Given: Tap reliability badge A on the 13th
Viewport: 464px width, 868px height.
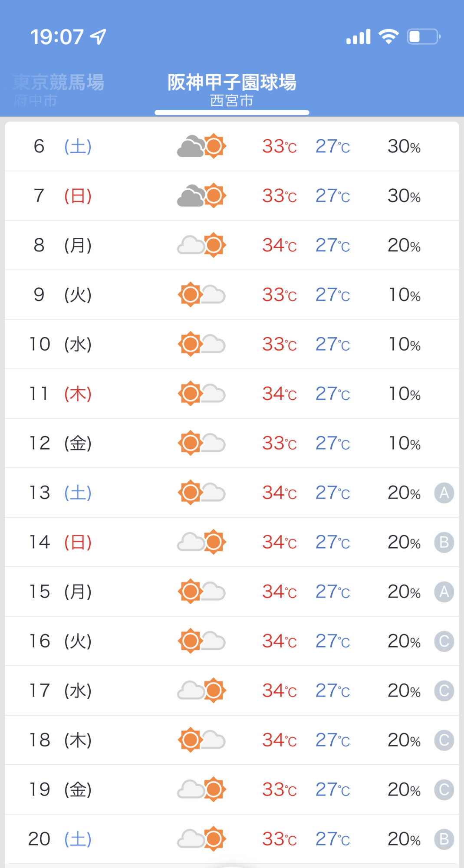Looking at the screenshot, I should (x=444, y=493).
